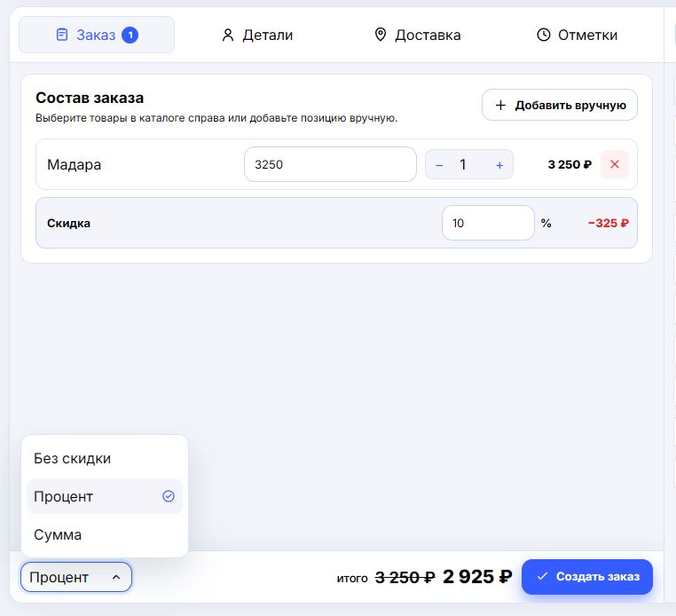The height and width of the screenshot is (616, 676).
Task: Increase Мадара quantity with plus
Action: tap(499, 165)
